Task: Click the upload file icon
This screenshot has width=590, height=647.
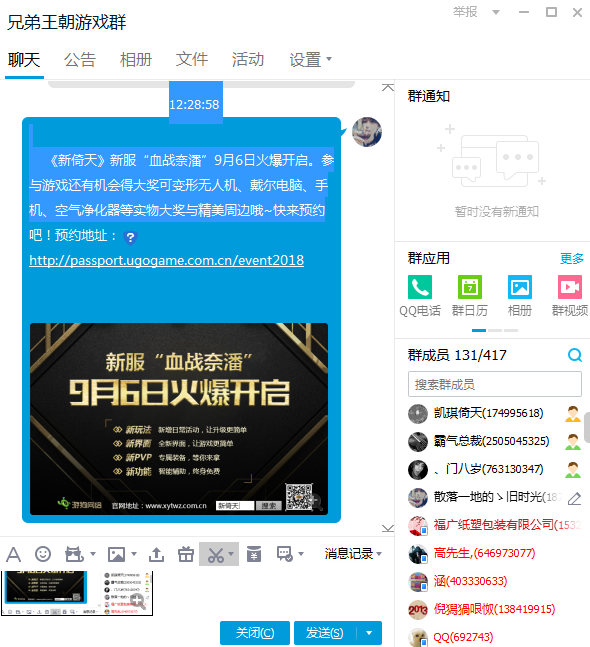Action: click(x=156, y=554)
